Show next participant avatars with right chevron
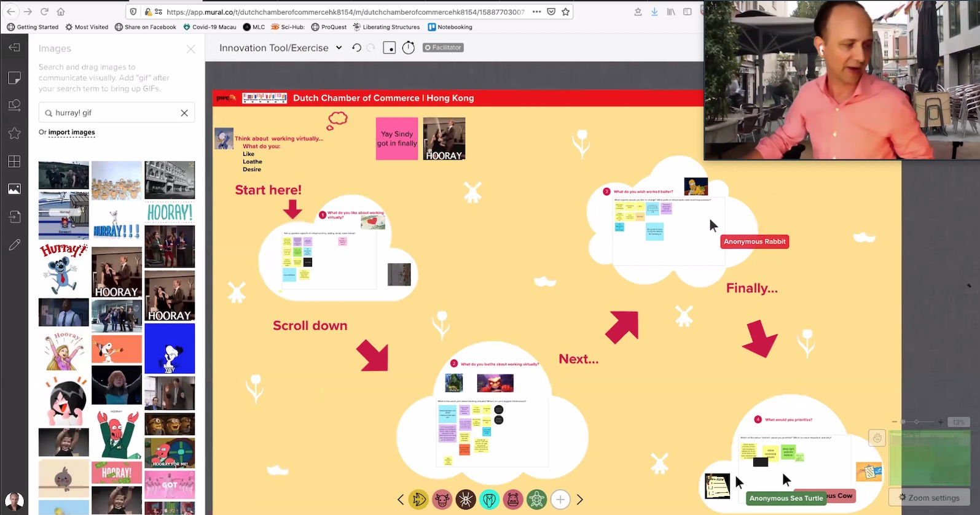 (579, 500)
